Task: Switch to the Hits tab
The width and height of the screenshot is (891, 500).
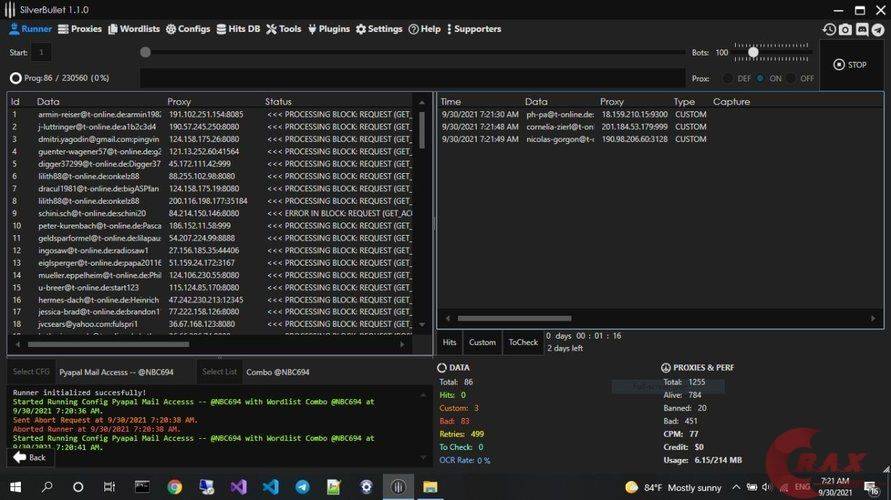Action: (x=449, y=343)
